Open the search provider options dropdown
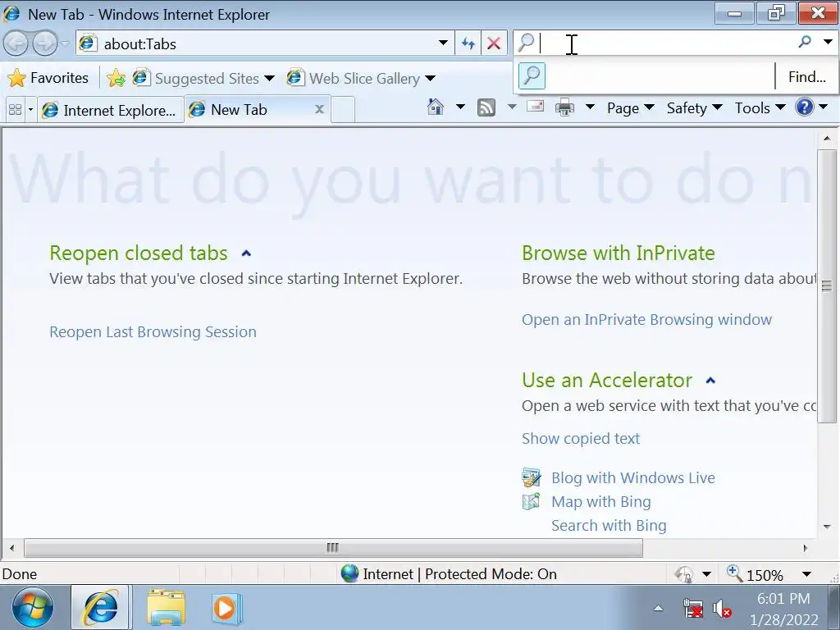Viewport: 840px width, 630px height. click(828, 42)
